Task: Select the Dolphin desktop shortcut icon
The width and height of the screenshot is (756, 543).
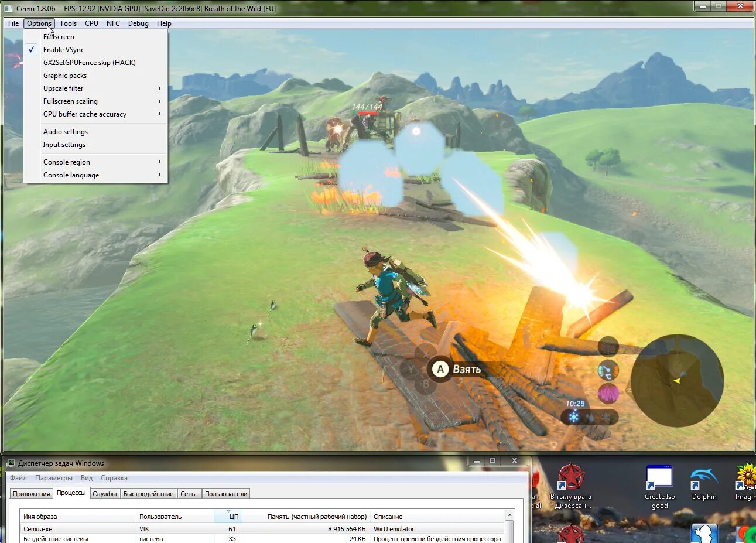Action: [x=704, y=483]
